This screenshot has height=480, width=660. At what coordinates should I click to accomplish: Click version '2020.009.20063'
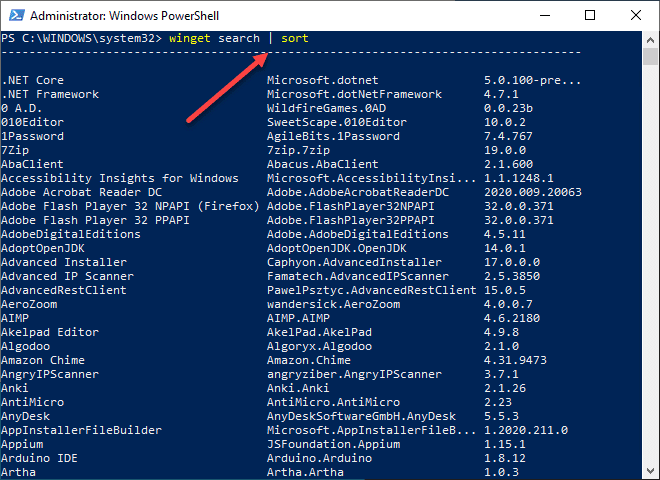click(x=532, y=192)
